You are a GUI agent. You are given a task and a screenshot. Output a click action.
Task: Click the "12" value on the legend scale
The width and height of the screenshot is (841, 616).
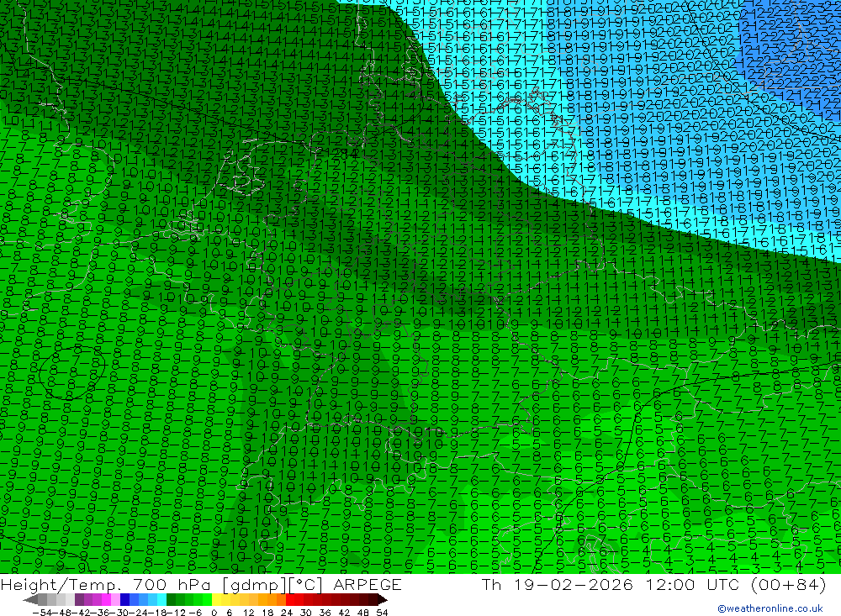point(249,613)
